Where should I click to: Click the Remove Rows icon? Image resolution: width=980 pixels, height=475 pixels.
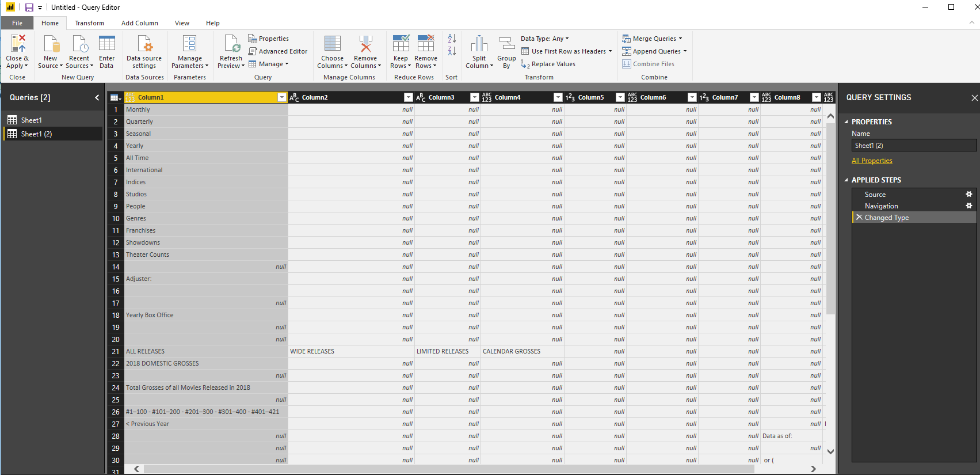(x=426, y=44)
